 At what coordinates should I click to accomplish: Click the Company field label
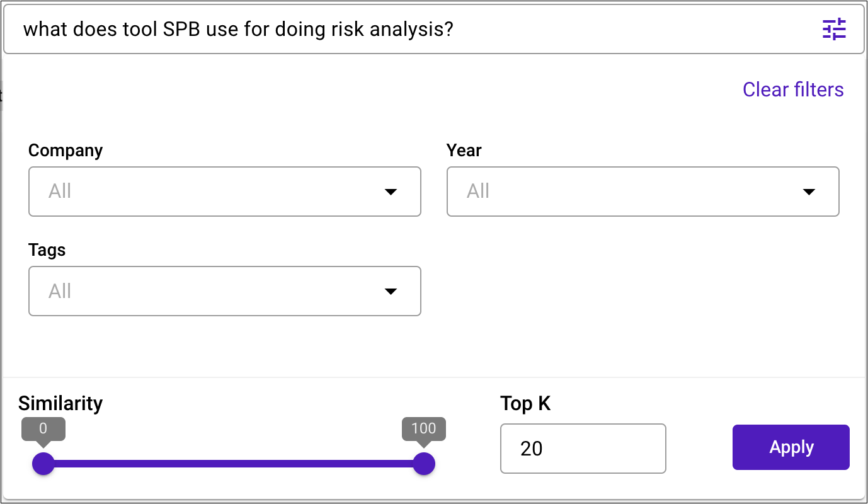click(66, 151)
